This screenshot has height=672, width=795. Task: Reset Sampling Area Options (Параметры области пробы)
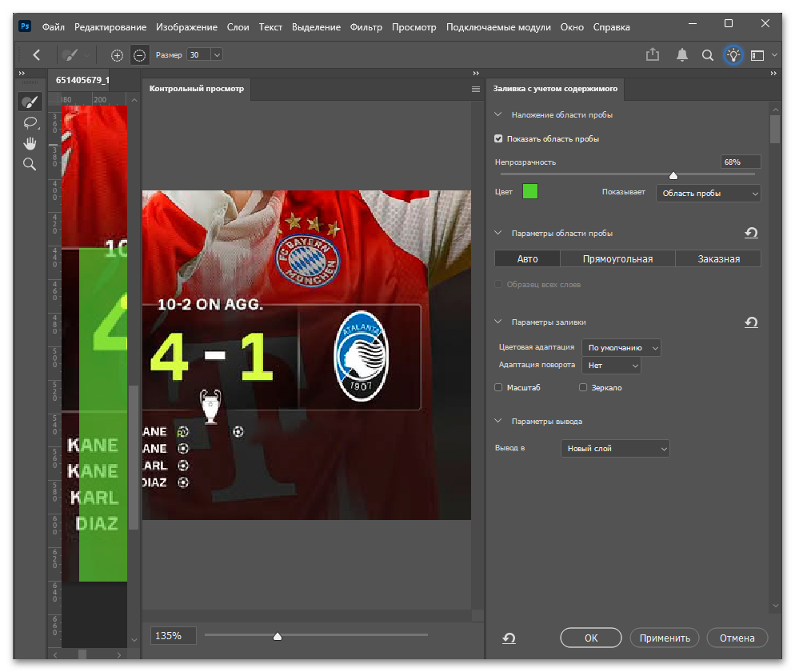coord(751,233)
